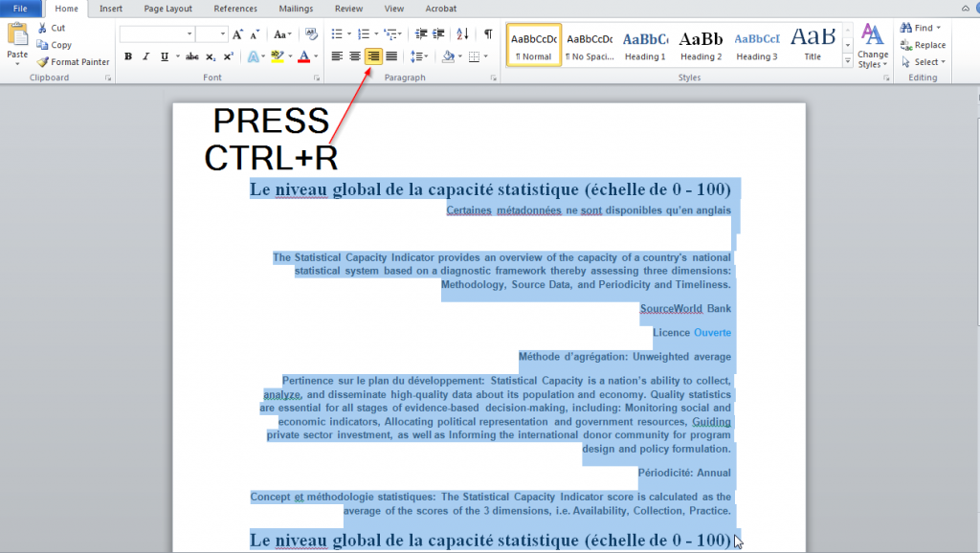
Task: Apply numbered list formatting
Action: pyautogui.click(x=364, y=34)
